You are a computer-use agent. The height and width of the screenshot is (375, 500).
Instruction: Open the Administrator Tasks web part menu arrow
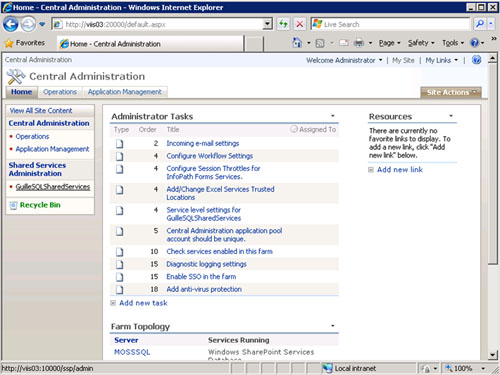point(332,116)
